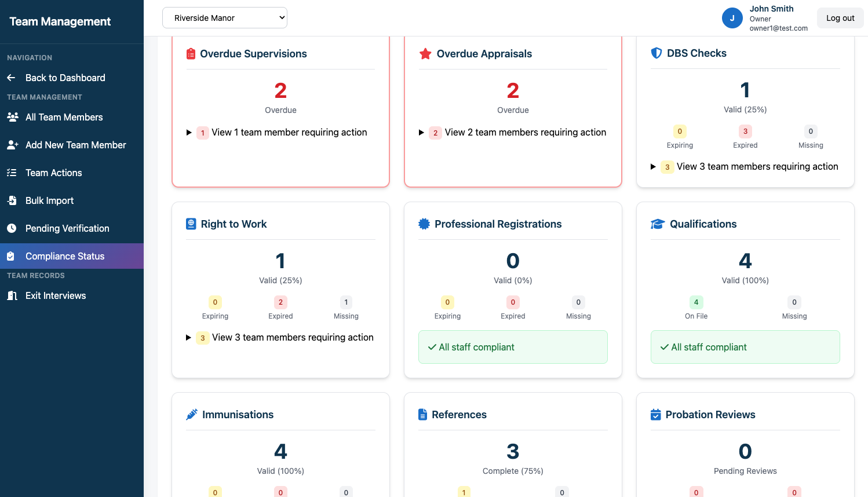Click the Qualifications graduation cap icon

point(657,224)
